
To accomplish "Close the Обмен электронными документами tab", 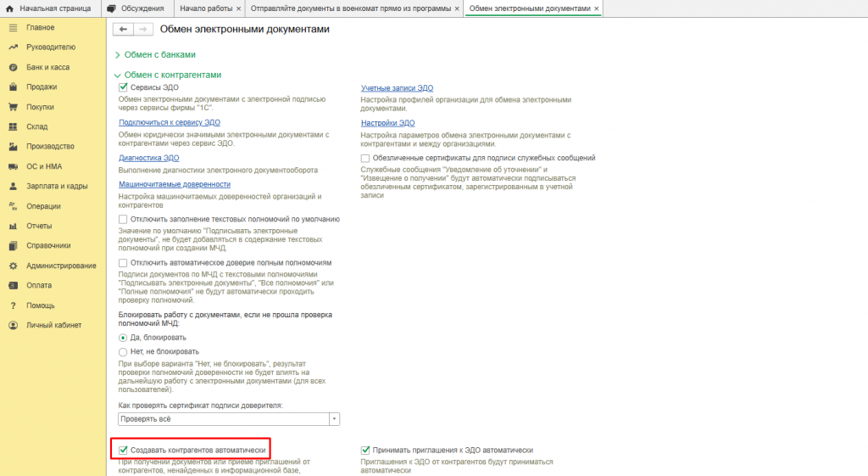I will tap(596, 8).
